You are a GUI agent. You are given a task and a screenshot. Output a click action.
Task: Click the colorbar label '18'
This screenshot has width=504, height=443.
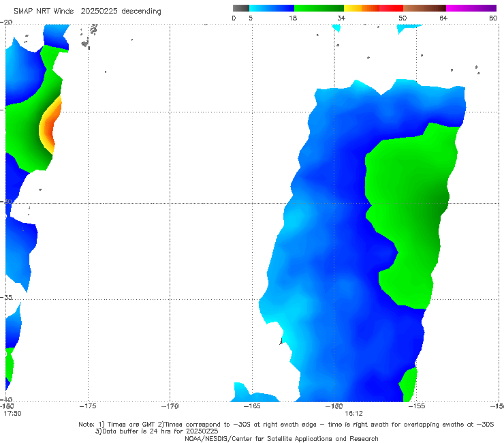coord(293,18)
